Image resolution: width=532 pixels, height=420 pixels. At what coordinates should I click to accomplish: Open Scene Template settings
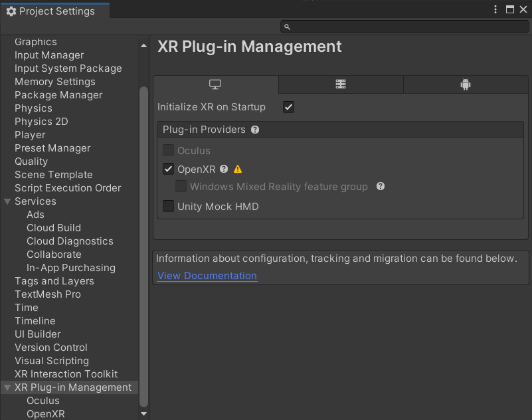pyautogui.click(x=54, y=175)
